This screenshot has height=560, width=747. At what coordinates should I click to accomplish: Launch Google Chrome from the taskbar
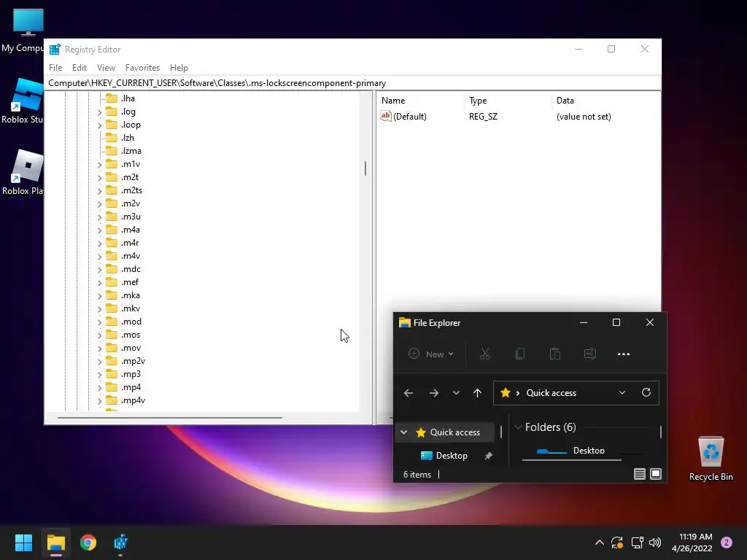[x=88, y=542]
